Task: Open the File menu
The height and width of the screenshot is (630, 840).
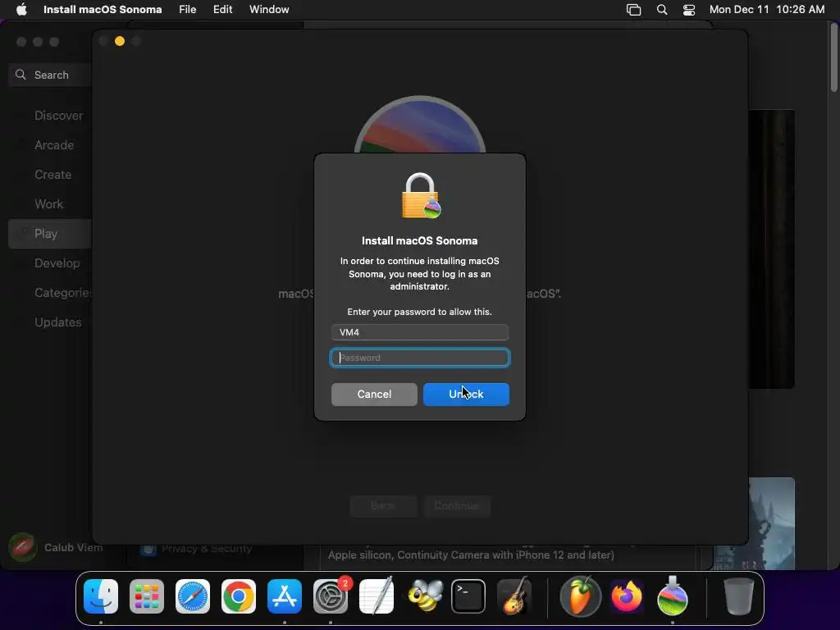Action: 188,10
